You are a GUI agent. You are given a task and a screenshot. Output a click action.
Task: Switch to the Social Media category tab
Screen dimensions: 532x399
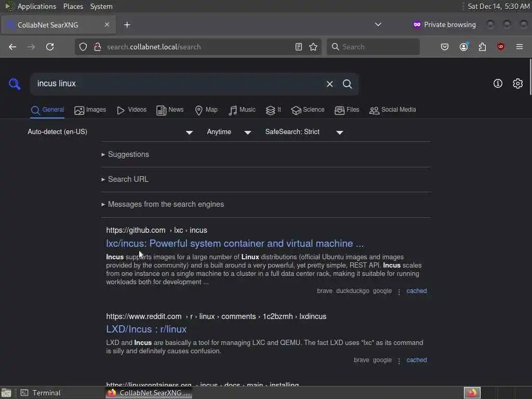pos(393,110)
